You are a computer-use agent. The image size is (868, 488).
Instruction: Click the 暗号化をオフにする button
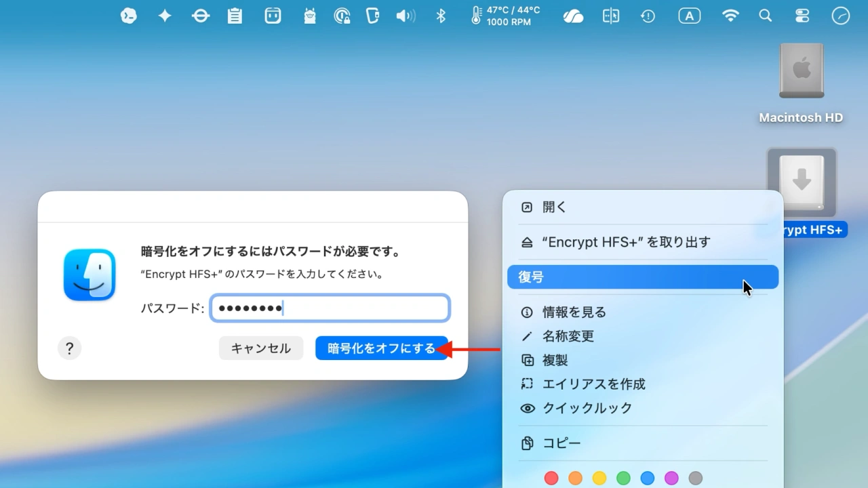pos(382,348)
